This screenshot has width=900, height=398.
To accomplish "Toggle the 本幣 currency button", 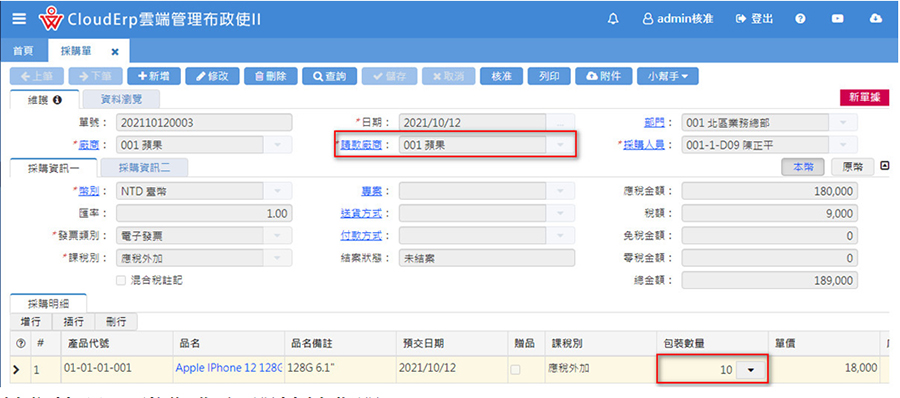I will (804, 167).
